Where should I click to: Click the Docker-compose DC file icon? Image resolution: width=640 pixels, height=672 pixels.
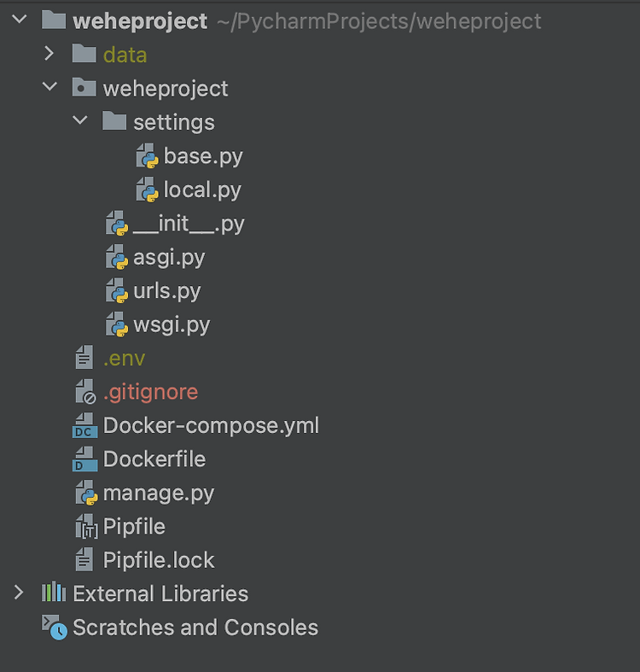click(x=84, y=425)
